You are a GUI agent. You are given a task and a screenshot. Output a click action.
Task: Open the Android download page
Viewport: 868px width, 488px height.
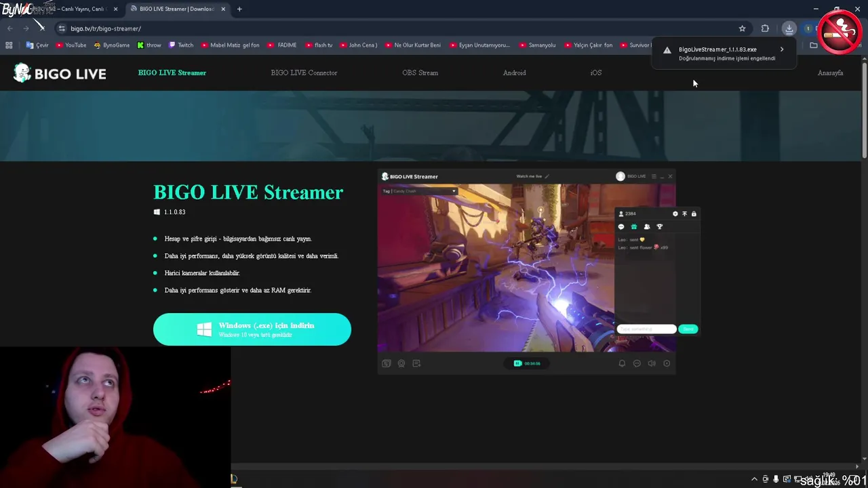pos(514,73)
